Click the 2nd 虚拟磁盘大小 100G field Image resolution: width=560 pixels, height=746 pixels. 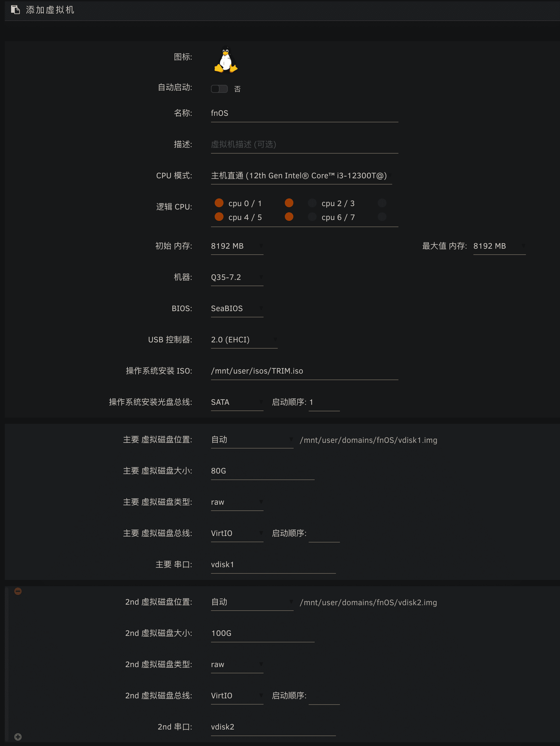point(263,633)
